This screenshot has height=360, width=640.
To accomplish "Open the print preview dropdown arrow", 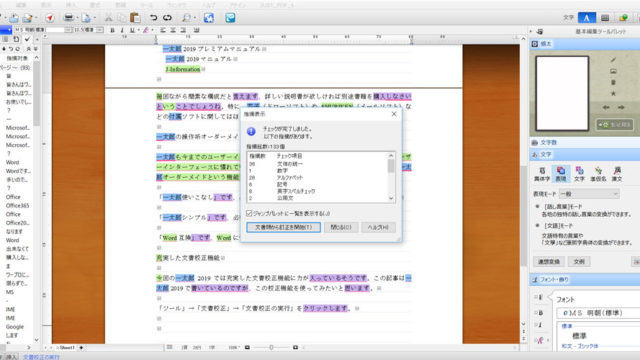I will point(94,18).
